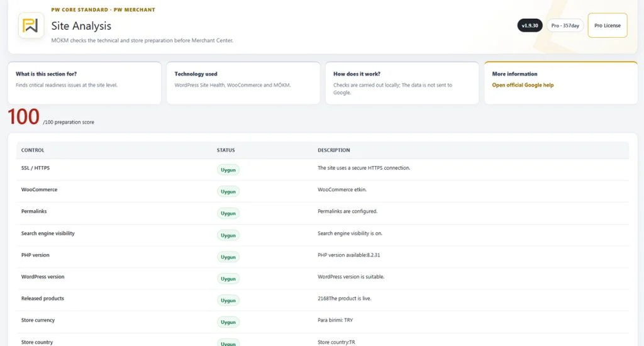Image resolution: width=644 pixels, height=346 pixels.
Task: Select the Permalinks row label
Action: pos(34,211)
